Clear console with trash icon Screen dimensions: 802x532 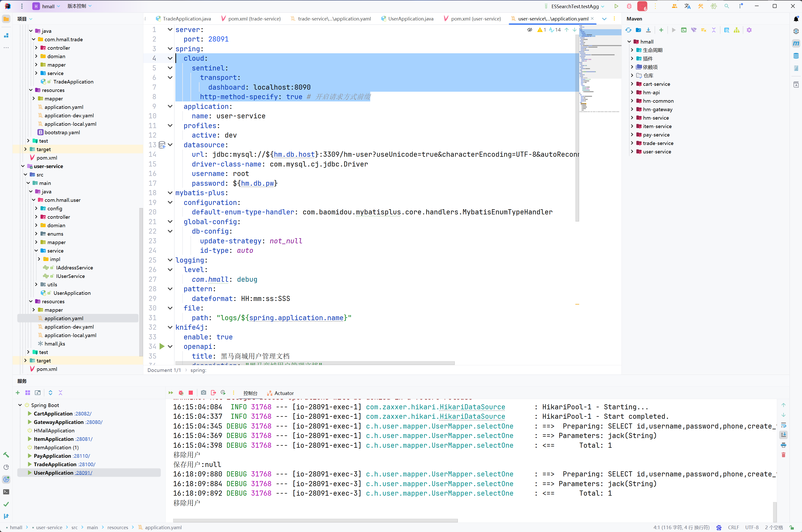[783, 455]
